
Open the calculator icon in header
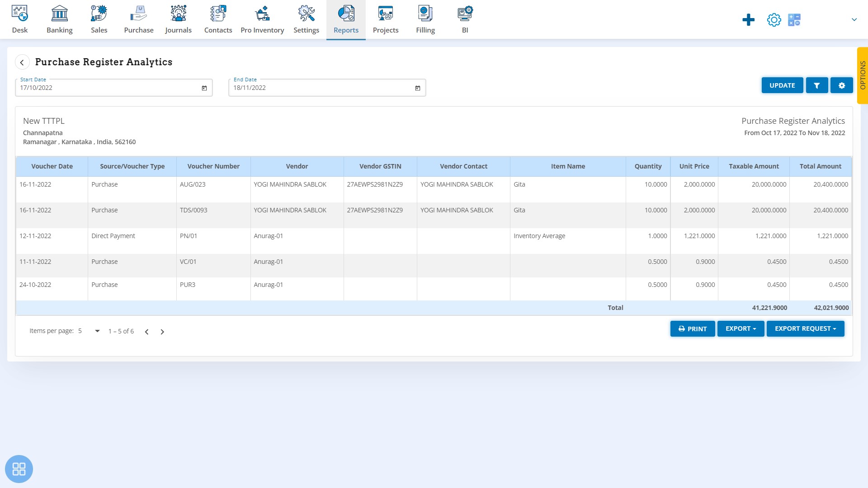point(794,20)
